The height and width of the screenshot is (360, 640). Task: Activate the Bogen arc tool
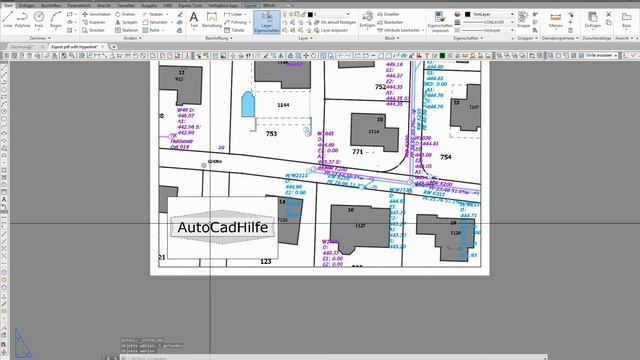point(56,19)
